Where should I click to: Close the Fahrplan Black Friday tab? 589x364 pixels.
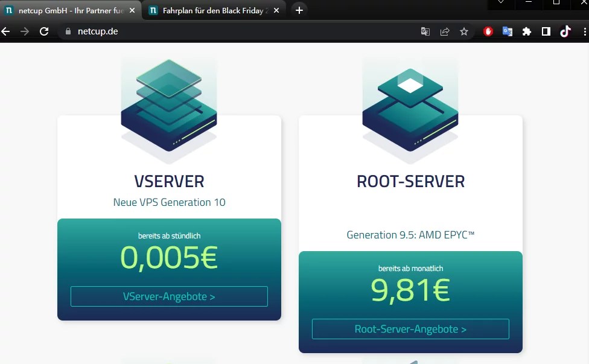[276, 10]
